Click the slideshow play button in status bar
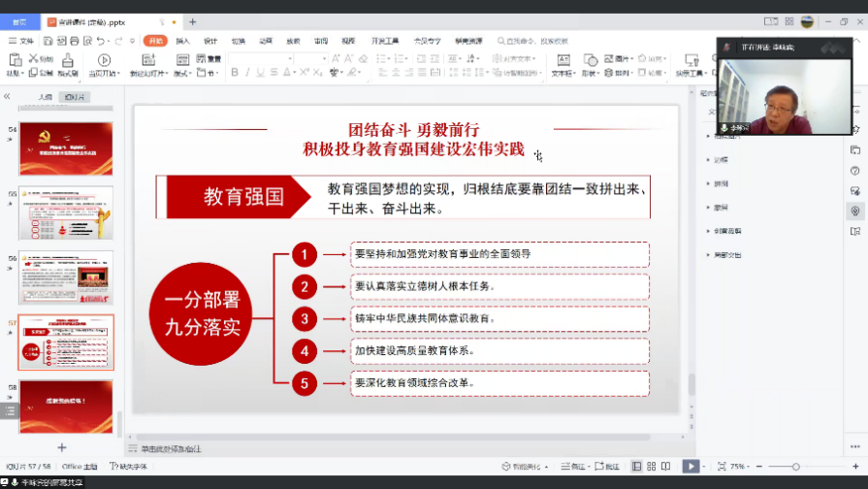Viewport: 868px width, 489px height. click(x=691, y=467)
